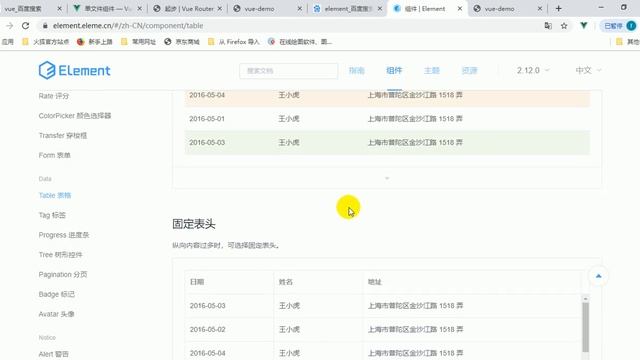
Task: Open the translate page icon
Action: coord(548,26)
